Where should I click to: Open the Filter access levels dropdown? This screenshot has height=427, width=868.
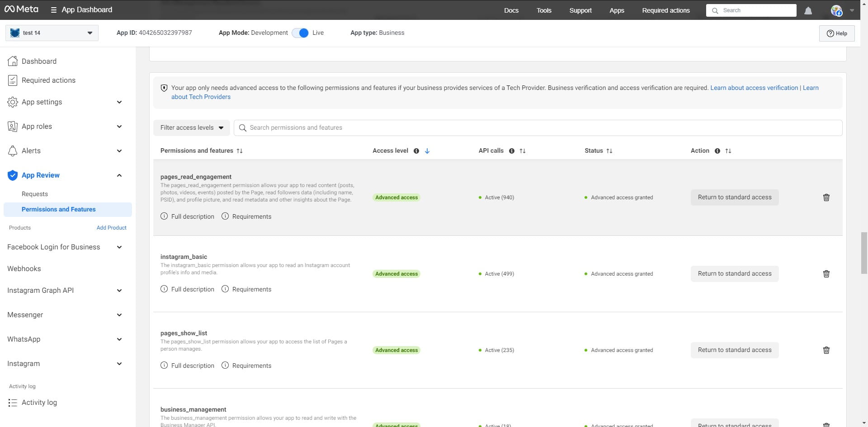click(x=192, y=128)
